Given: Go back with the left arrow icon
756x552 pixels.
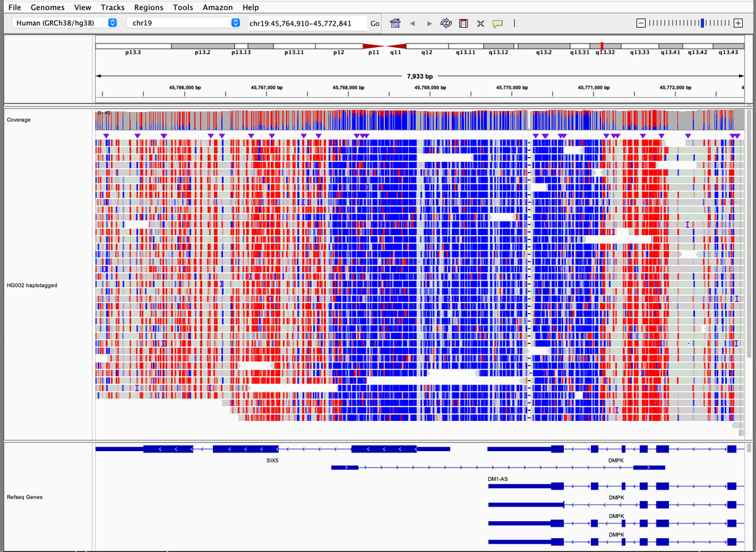Looking at the screenshot, I should tap(412, 23).
